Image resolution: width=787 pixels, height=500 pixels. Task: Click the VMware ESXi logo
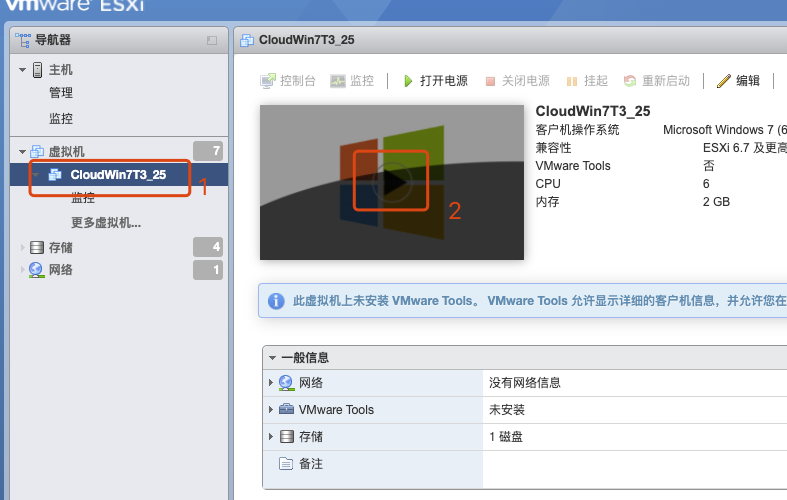point(74,5)
